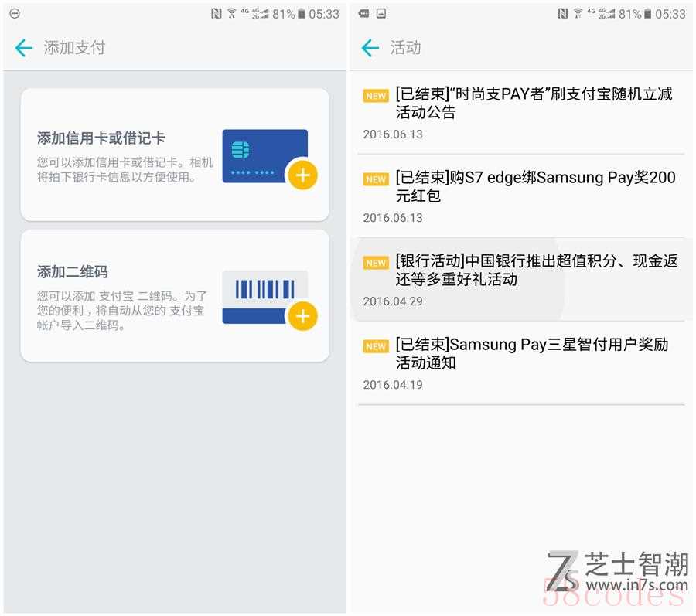The image size is (696, 616).
Task: Tap the 您可以添加 支付宝 二维码 description text
Action: click(x=121, y=311)
